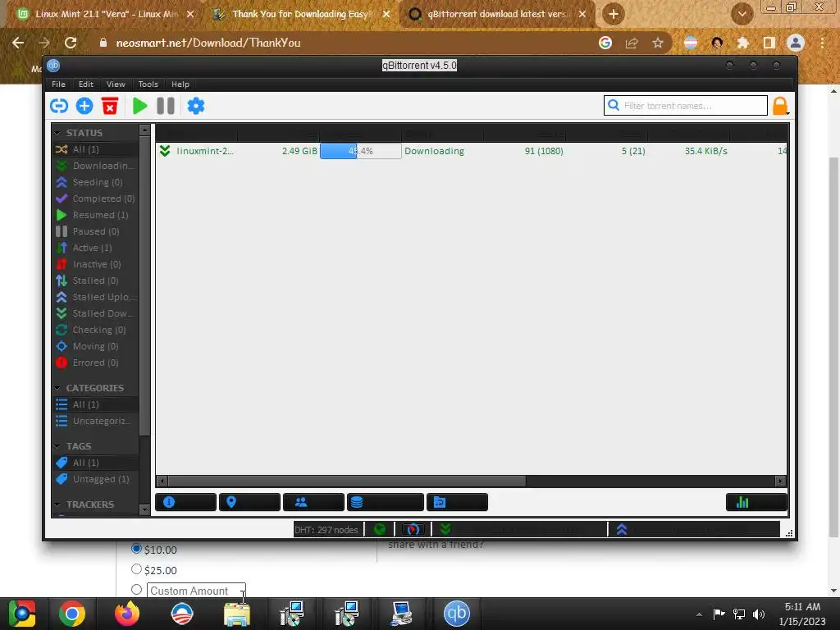Toggle the alternative speed limits icon
840x630 pixels.
pyautogui.click(x=413, y=529)
